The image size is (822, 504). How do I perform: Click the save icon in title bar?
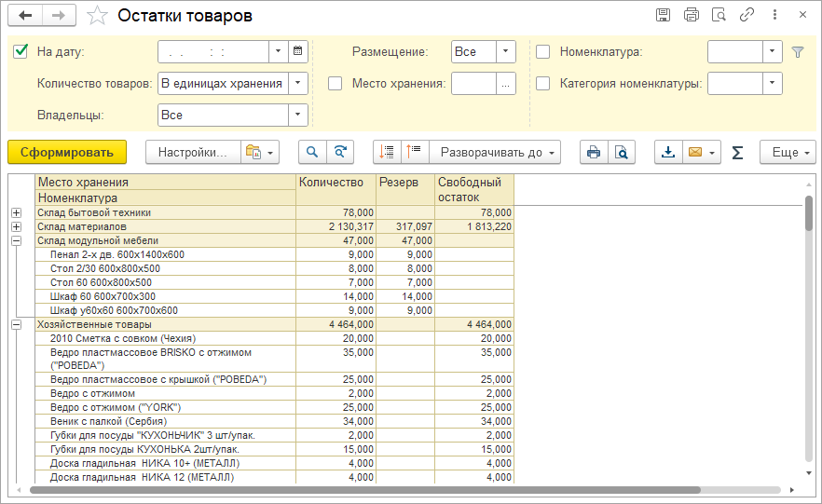click(x=663, y=15)
